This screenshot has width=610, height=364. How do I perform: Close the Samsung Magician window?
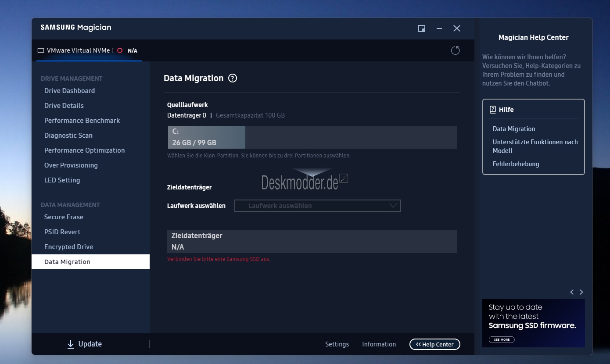coord(457,29)
